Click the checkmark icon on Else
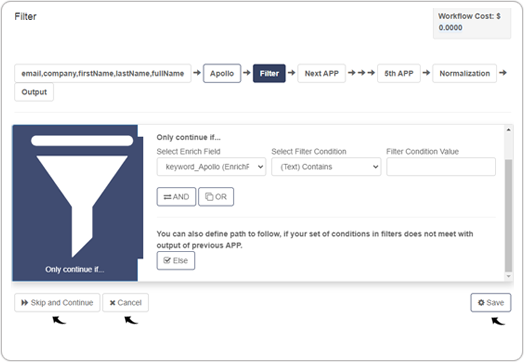Screen dimensions: 524x362 coord(167,260)
